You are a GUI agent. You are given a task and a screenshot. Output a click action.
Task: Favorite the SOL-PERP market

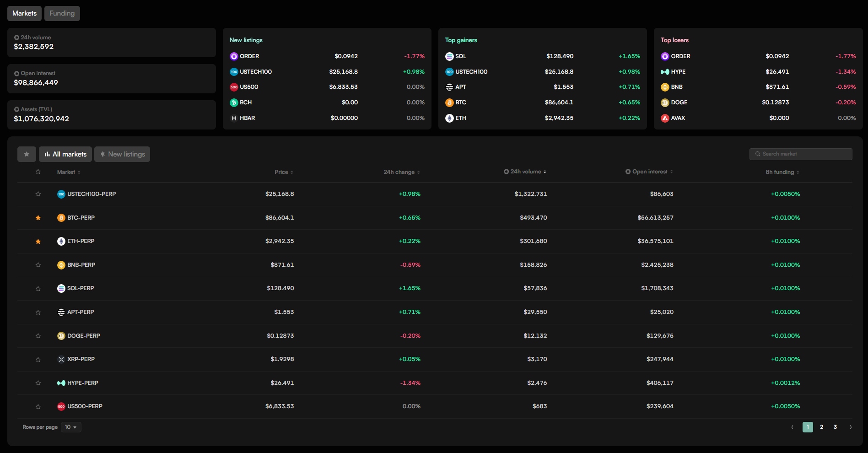[38, 288]
